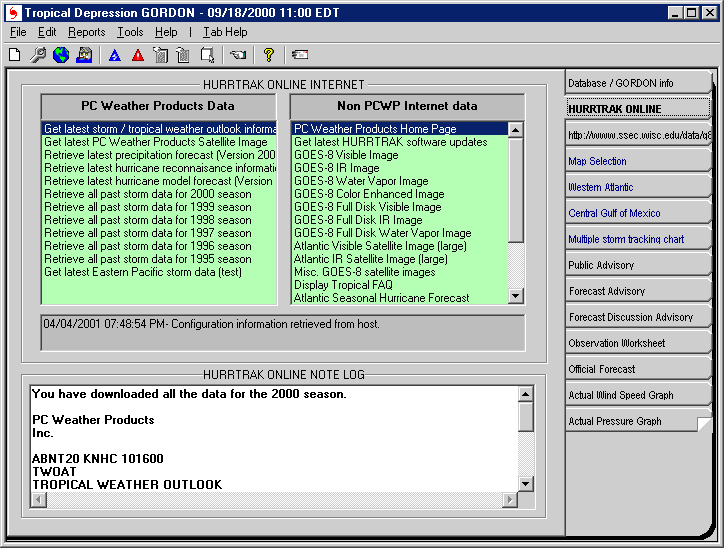Open the Help menu
724x548 pixels.
coord(166,32)
